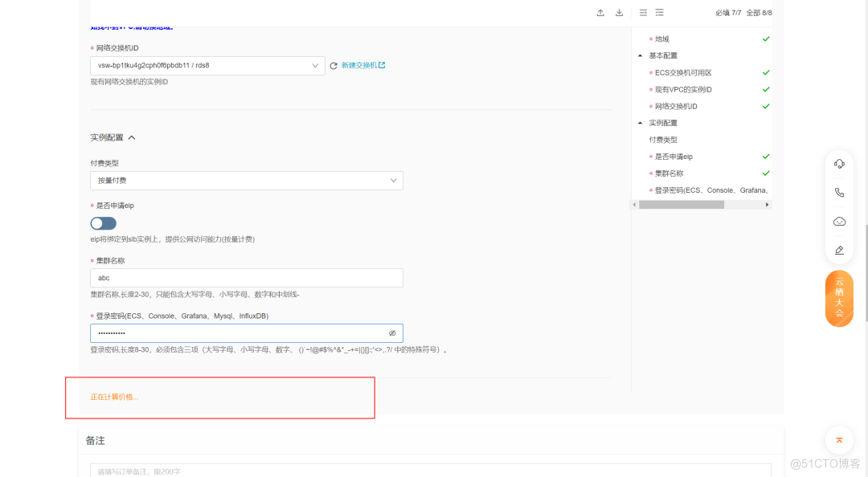Open the robot assistant icon
868x477 pixels.
coord(839,222)
